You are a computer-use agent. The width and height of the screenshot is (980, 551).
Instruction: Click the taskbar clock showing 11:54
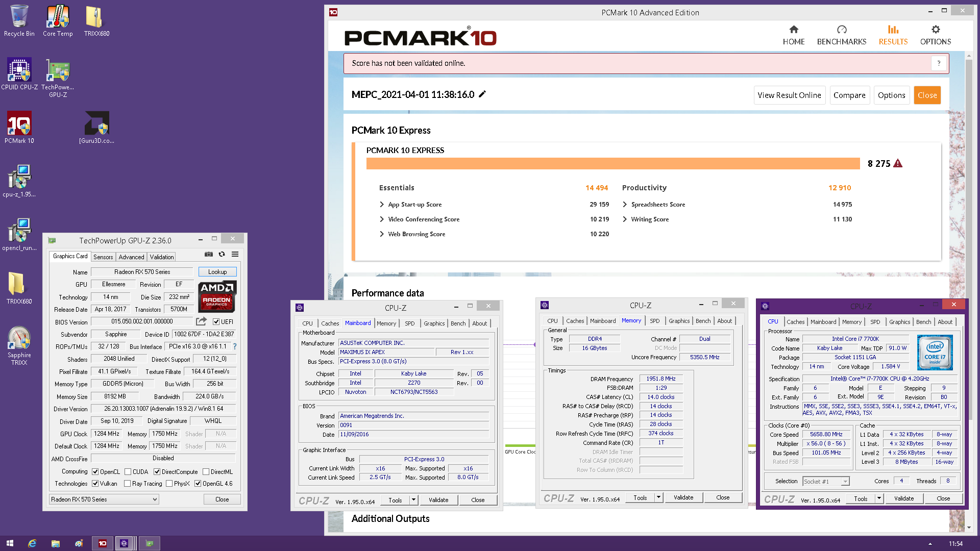(956, 543)
